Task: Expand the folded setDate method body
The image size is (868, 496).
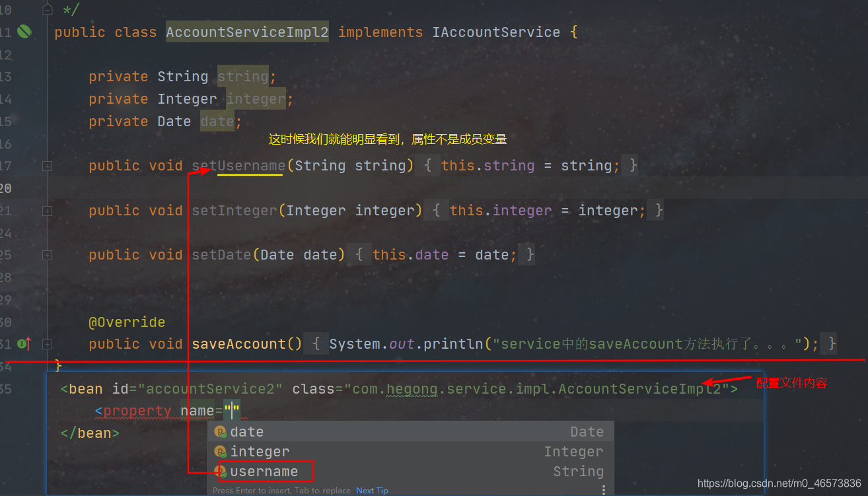Action: tap(47, 255)
